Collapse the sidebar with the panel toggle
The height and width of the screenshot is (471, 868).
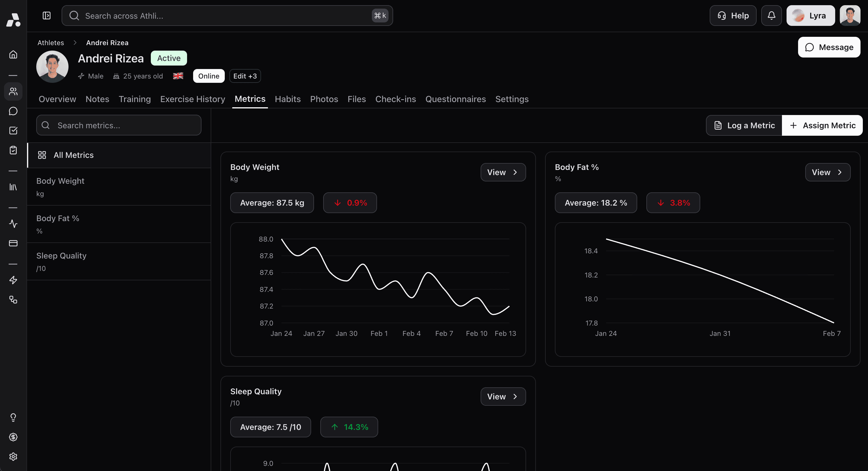(x=47, y=16)
